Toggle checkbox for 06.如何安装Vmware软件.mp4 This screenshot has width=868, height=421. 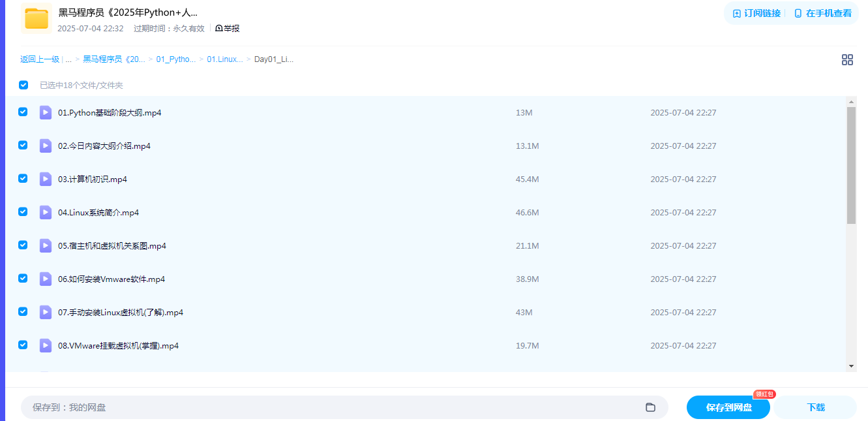pos(23,278)
